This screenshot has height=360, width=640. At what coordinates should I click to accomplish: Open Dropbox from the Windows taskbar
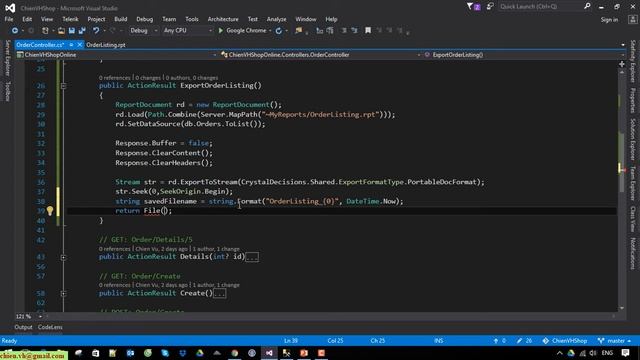pyautogui.click(x=182, y=353)
